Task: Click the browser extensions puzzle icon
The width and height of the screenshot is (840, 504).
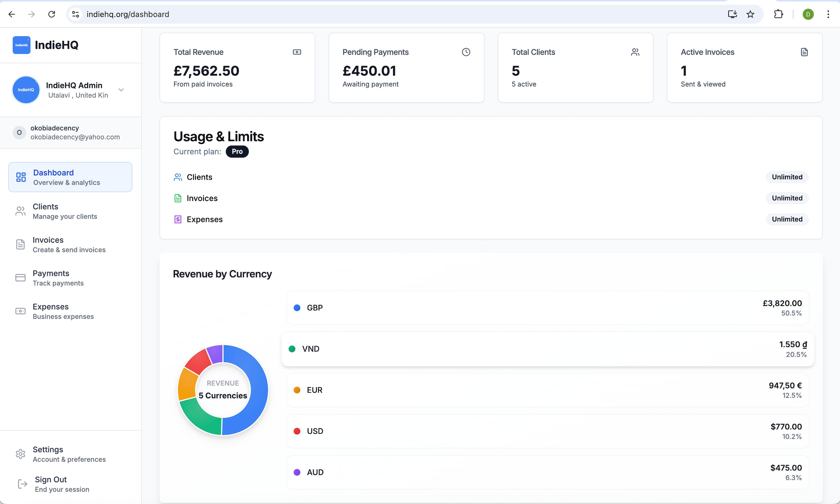Action: (778, 14)
